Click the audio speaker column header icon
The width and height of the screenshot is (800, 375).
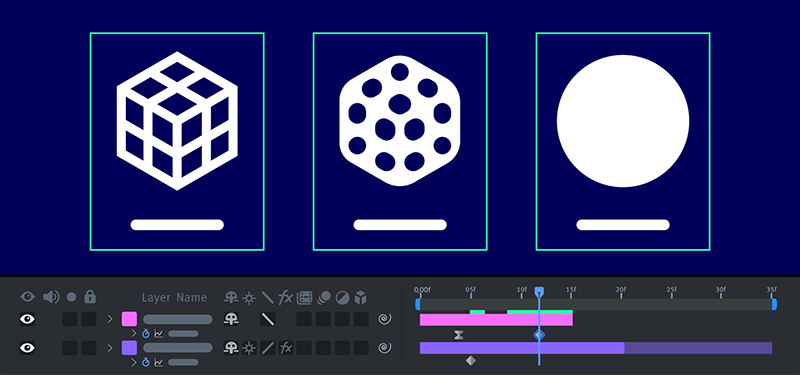click(51, 297)
